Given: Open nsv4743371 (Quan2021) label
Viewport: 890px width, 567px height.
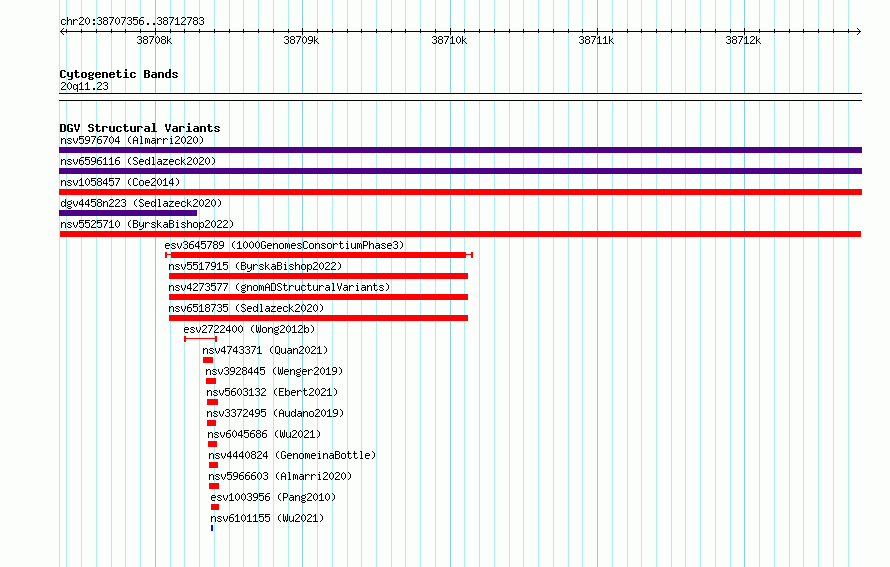Looking at the screenshot, I should point(265,350).
